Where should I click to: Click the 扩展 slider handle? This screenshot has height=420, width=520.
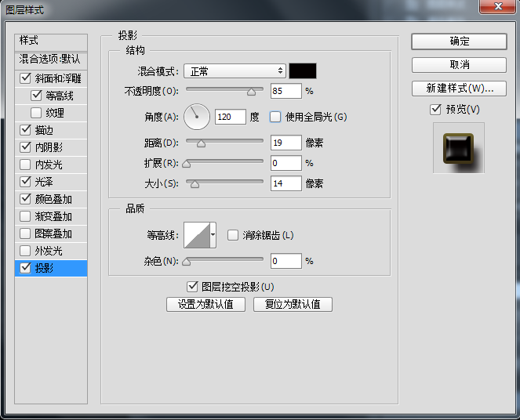point(187,164)
